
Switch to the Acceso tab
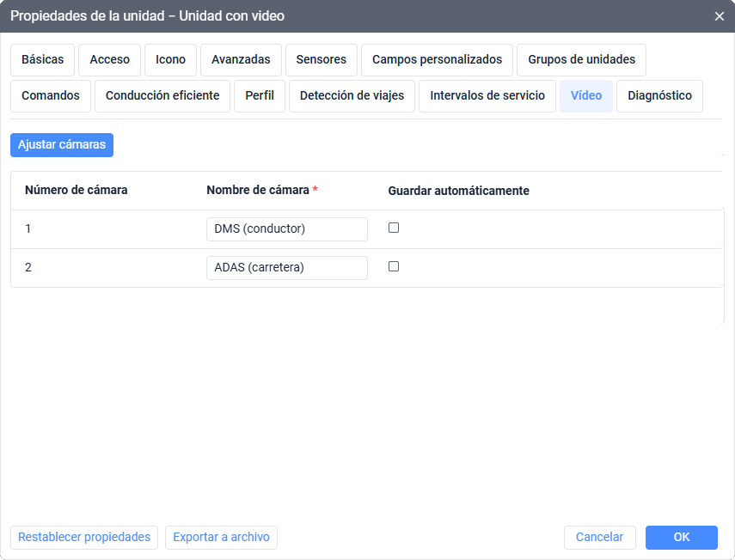coord(110,60)
